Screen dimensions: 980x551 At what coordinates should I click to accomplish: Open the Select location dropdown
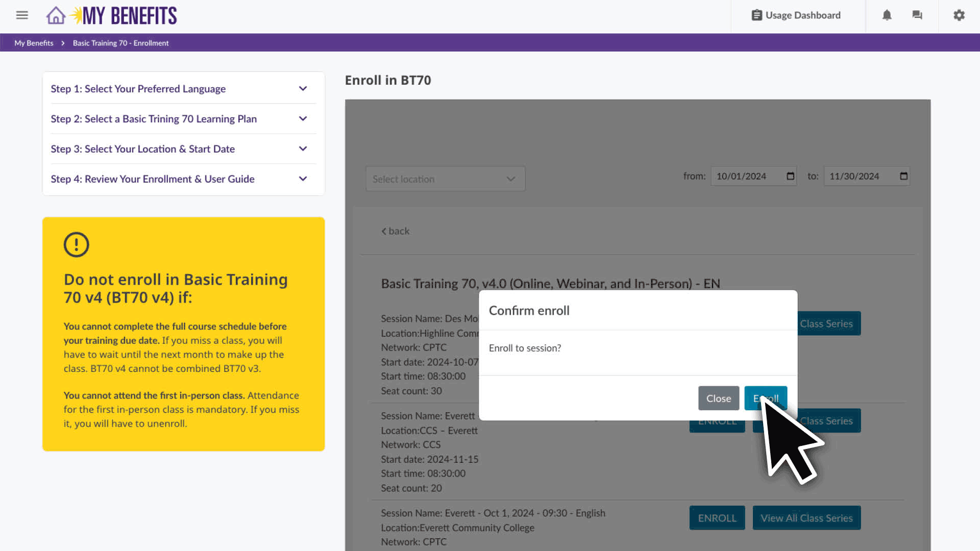(x=445, y=179)
